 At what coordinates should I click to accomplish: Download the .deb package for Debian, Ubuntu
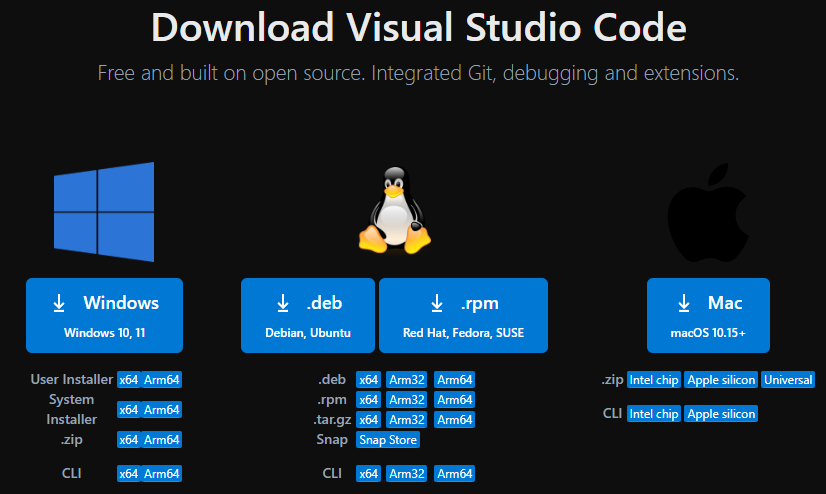point(308,315)
